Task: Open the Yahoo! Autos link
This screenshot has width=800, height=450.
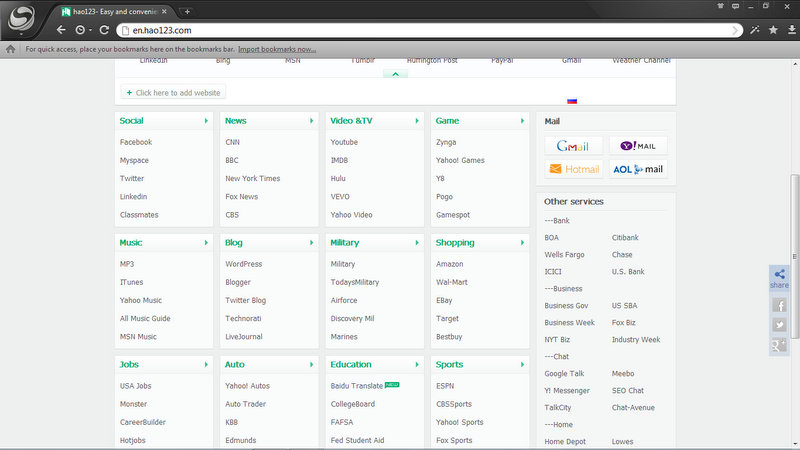Action: (247, 386)
